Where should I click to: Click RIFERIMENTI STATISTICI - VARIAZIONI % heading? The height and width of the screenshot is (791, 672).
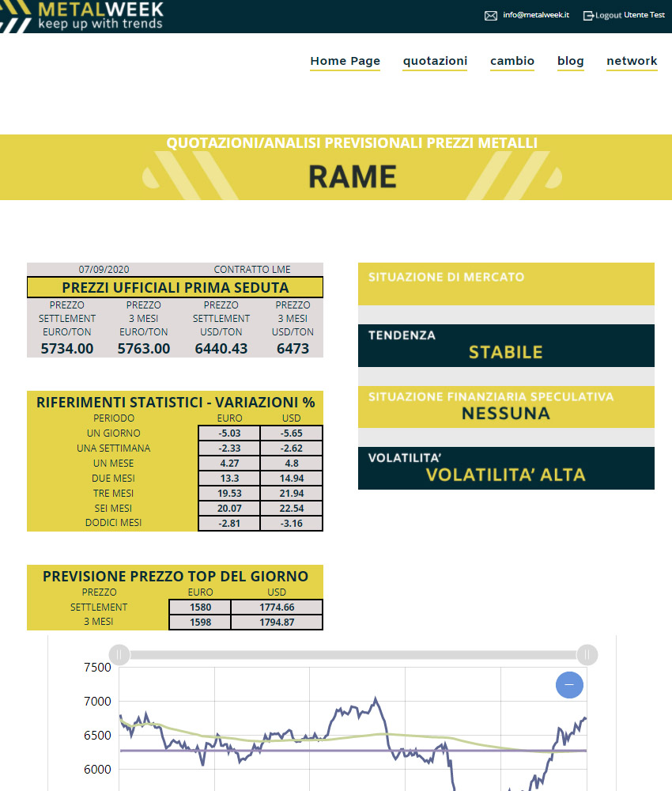[176, 402]
